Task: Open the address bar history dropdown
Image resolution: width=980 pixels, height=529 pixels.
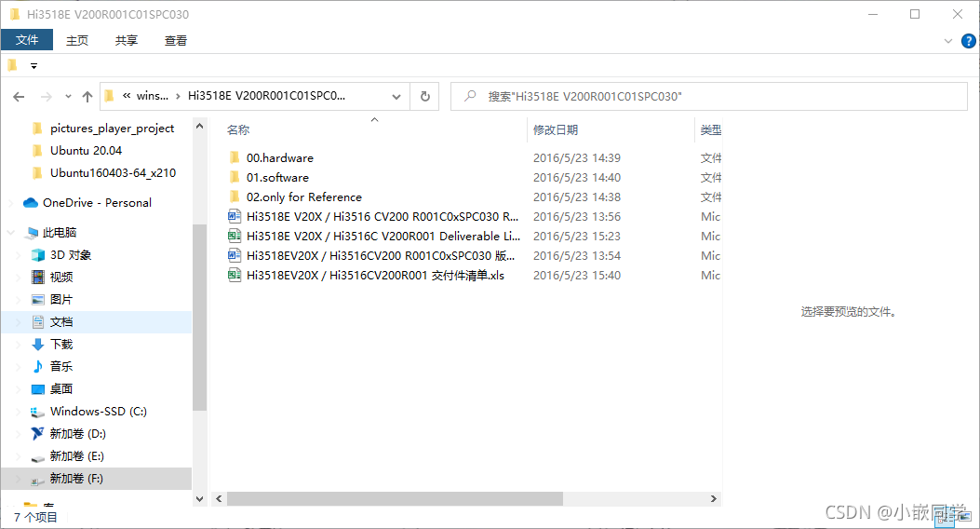Action: [x=396, y=96]
